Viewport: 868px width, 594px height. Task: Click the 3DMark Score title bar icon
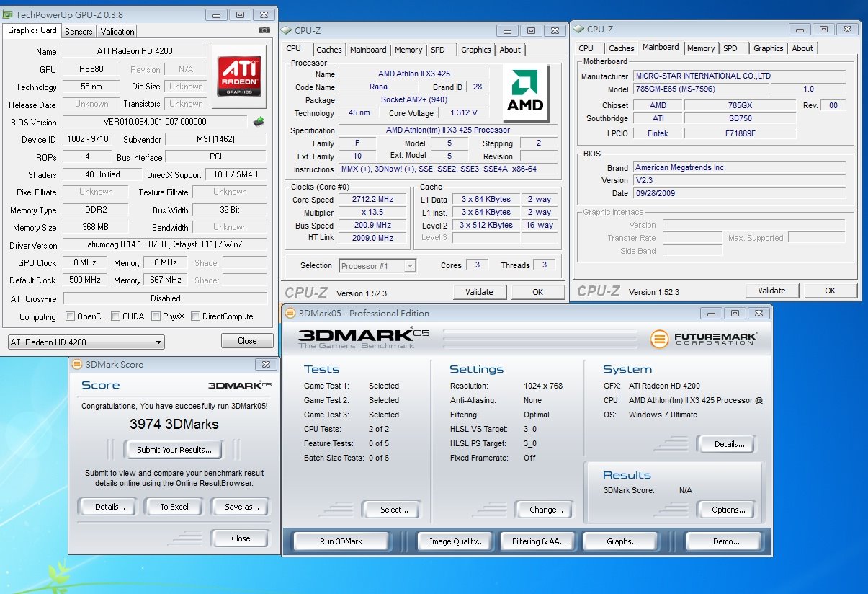pos(77,364)
